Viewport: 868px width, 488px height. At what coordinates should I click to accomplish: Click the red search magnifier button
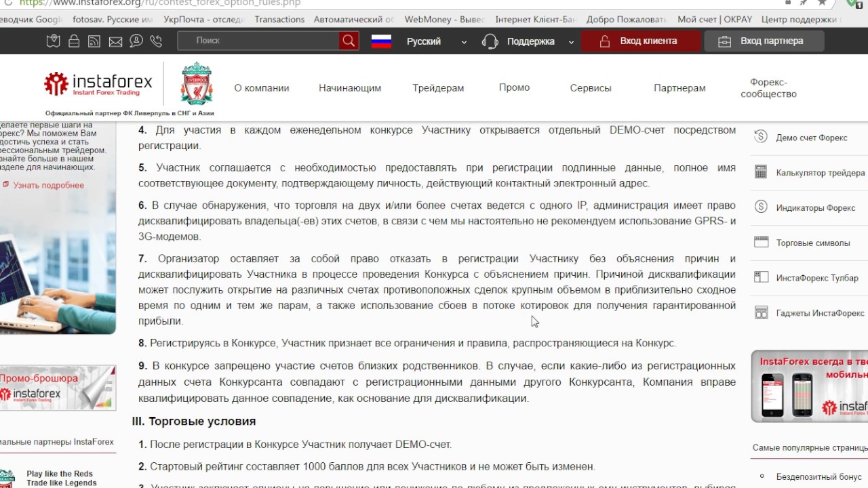tap(349, 41)
